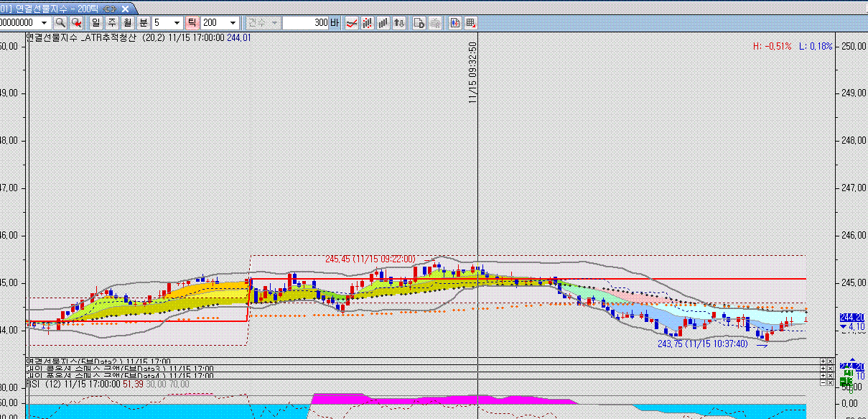
Task: Click the magnifier search icon in toolbar
Action: tap(60, 23)
